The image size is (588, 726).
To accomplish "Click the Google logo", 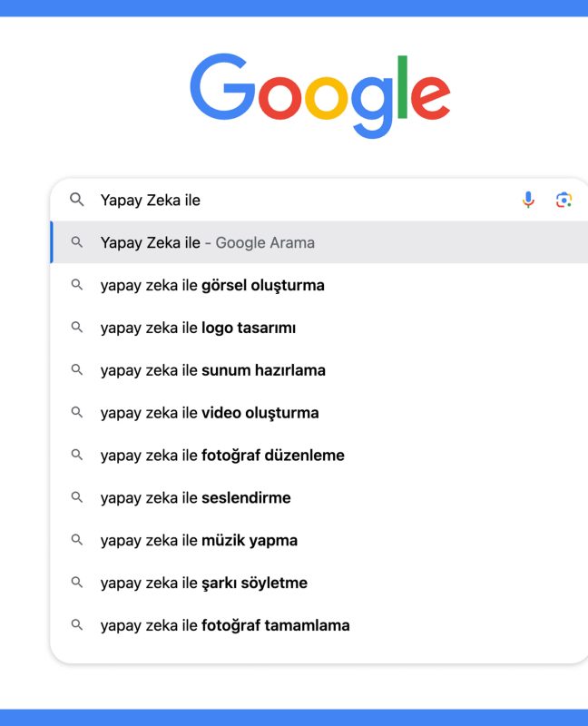I will click(x=320, y=95).
